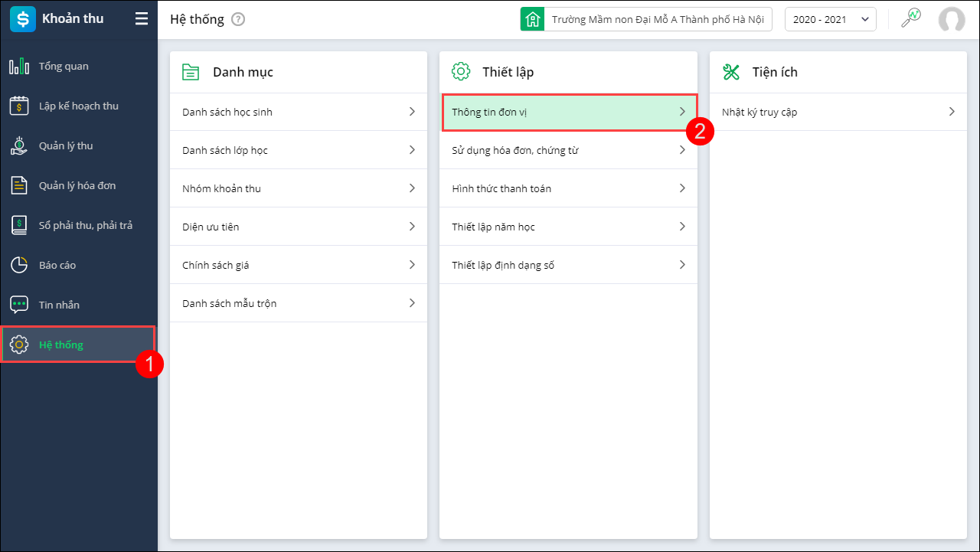
Task: Expand the Nhóm khoản thu chevron
Action: [412, 188]
